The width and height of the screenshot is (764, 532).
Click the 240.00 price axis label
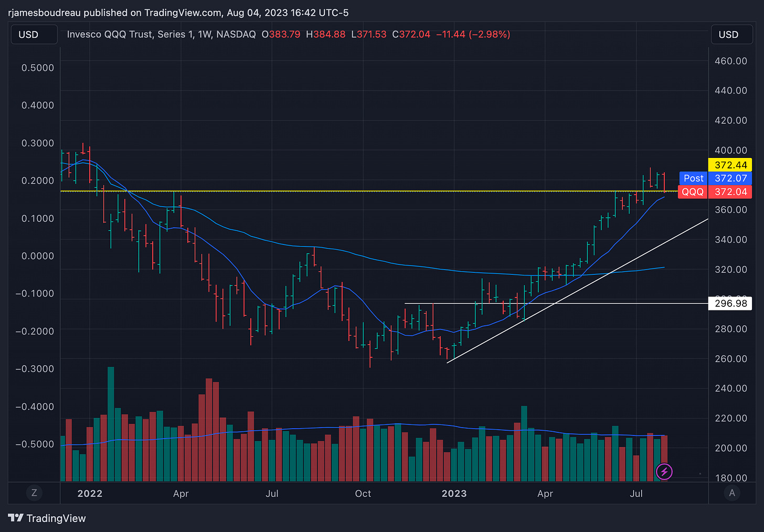point(731,388)
